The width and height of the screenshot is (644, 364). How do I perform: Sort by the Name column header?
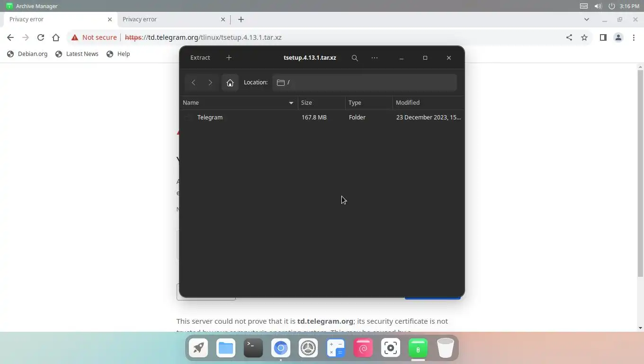click(x=239, y=103)
